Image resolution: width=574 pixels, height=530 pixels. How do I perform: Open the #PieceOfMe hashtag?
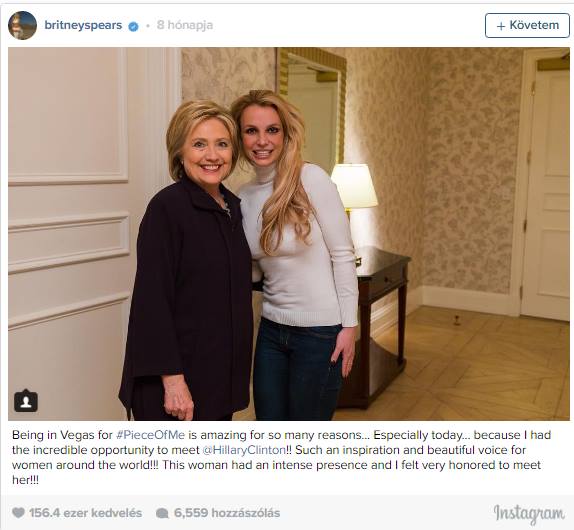[150, 435]
